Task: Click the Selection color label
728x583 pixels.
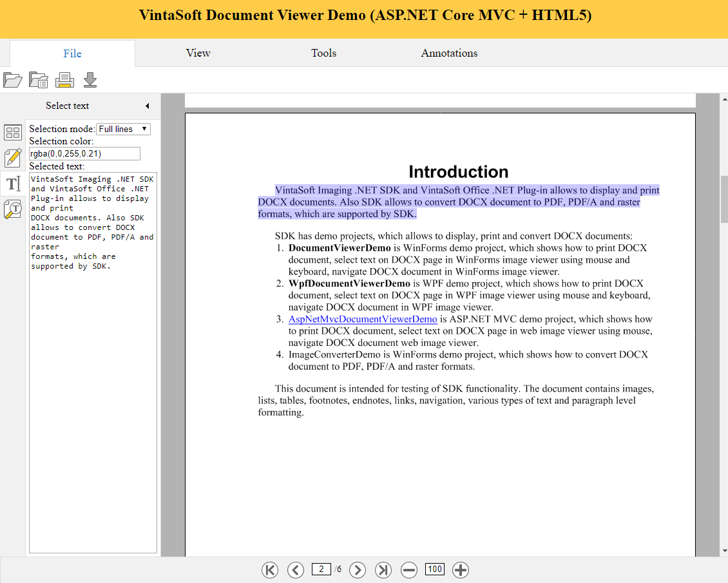Action: click(x=61, y=141)
